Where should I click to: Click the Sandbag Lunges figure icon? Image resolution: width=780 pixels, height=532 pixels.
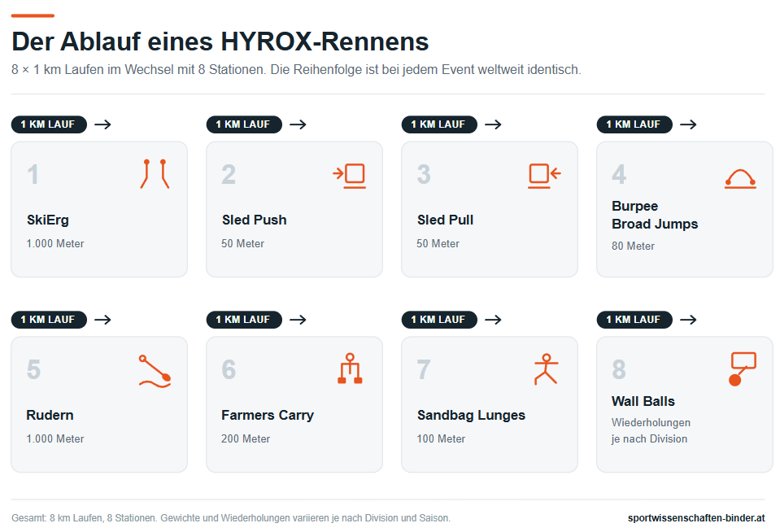(546, 368)
